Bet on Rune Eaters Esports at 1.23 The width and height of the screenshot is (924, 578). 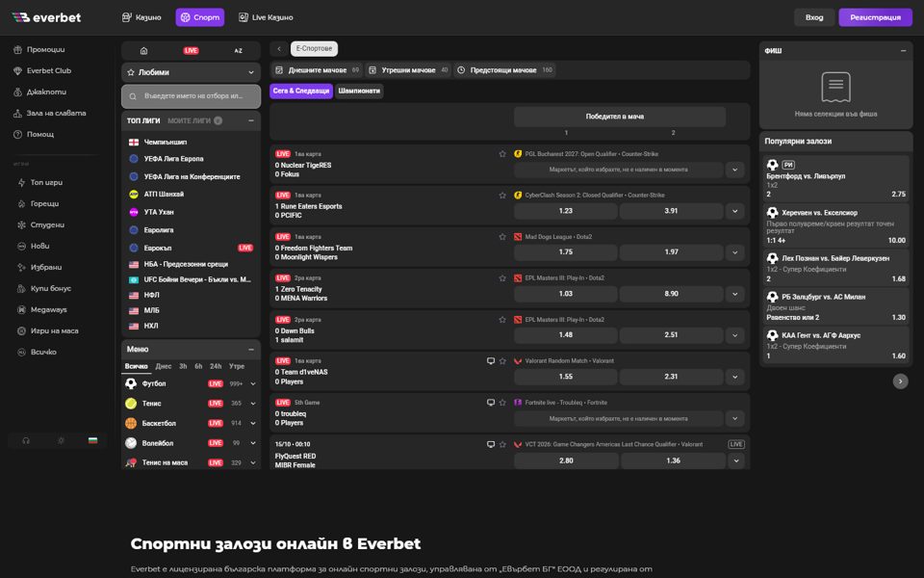click(566, 211)
